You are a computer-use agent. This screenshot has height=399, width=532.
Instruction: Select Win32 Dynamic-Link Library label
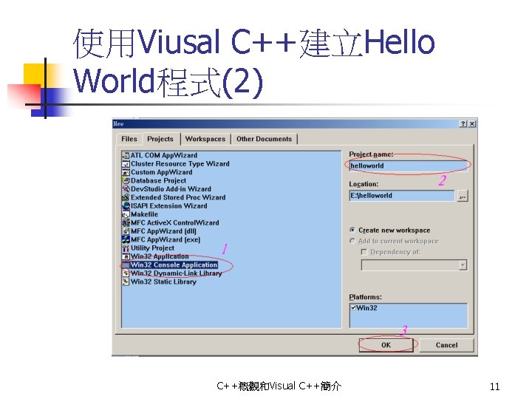177,273
